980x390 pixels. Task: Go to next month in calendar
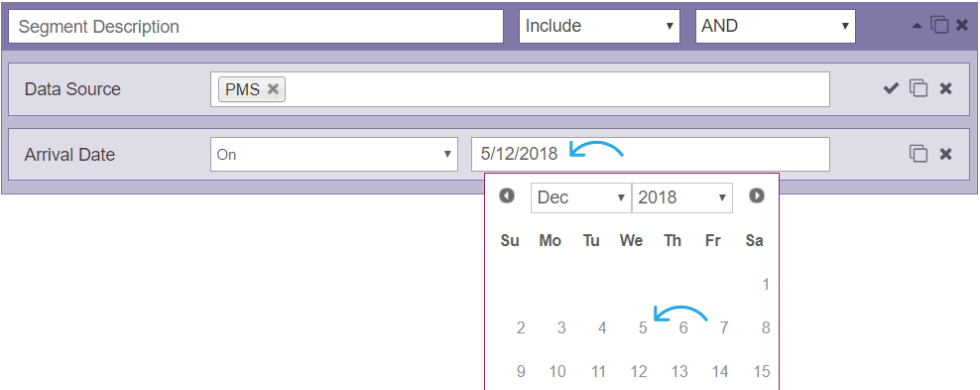click(x=757, y=196)
